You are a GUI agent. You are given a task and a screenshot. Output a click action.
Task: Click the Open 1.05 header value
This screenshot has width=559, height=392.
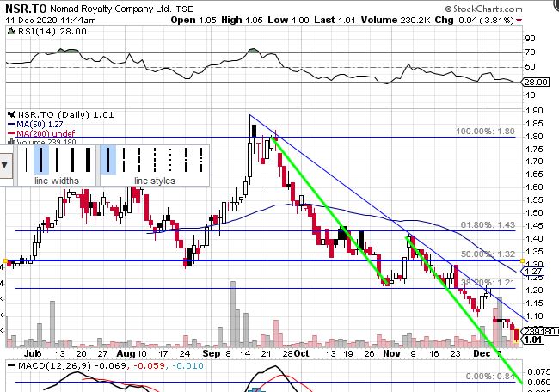193,20
